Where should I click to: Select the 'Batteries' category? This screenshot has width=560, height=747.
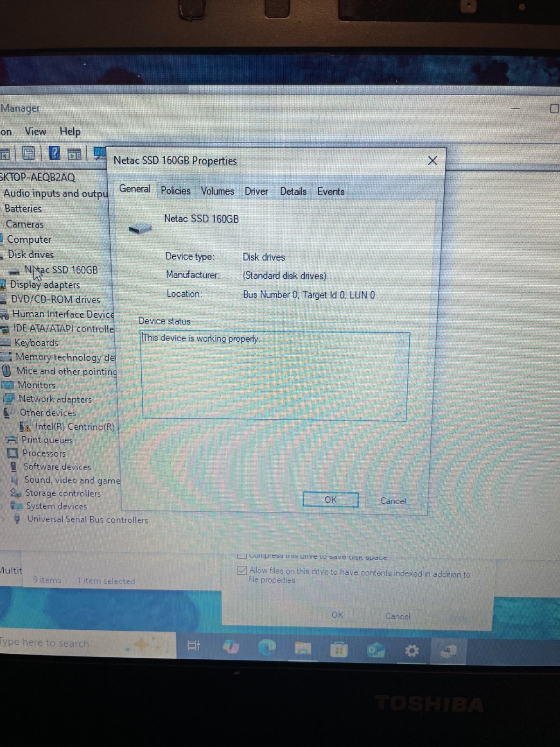click(x=23, y=209)
